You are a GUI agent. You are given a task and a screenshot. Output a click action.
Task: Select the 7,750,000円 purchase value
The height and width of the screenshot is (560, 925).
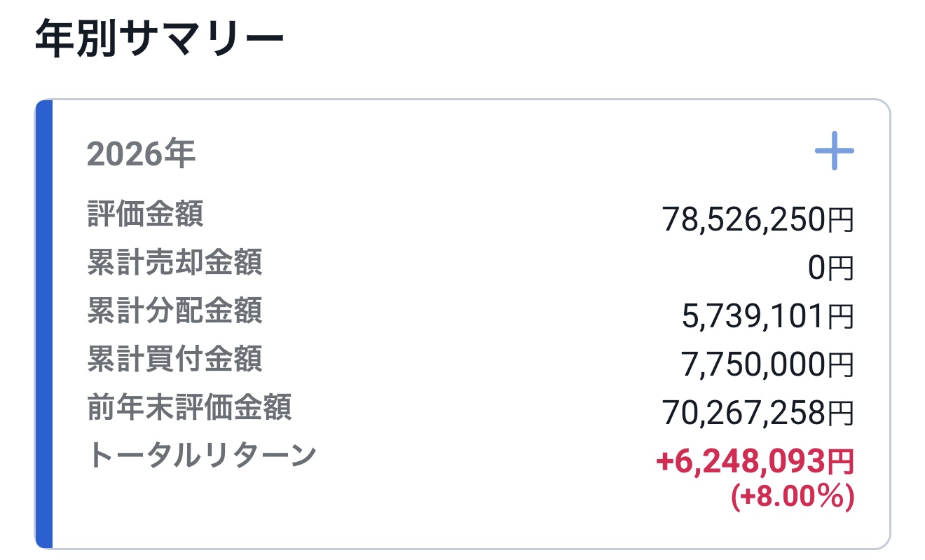[768, 365]
